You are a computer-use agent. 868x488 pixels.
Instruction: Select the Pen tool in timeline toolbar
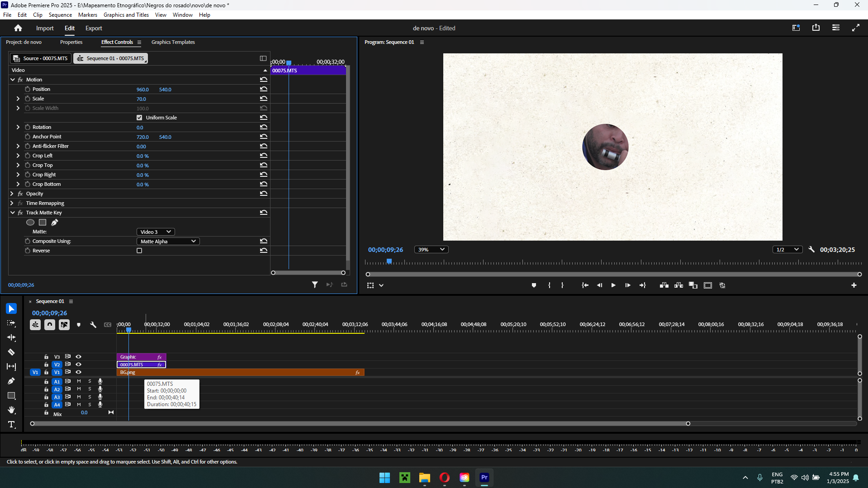[x=11, y=381]
